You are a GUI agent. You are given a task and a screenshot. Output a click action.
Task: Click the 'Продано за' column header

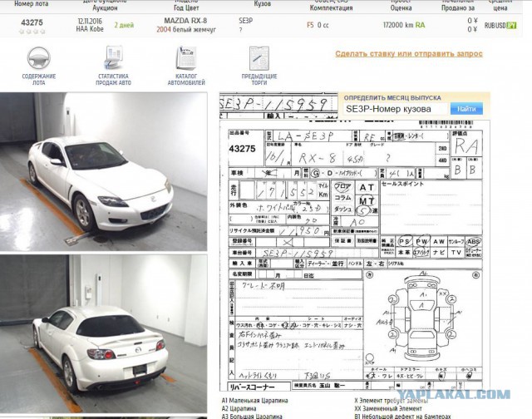click(458, 7)
